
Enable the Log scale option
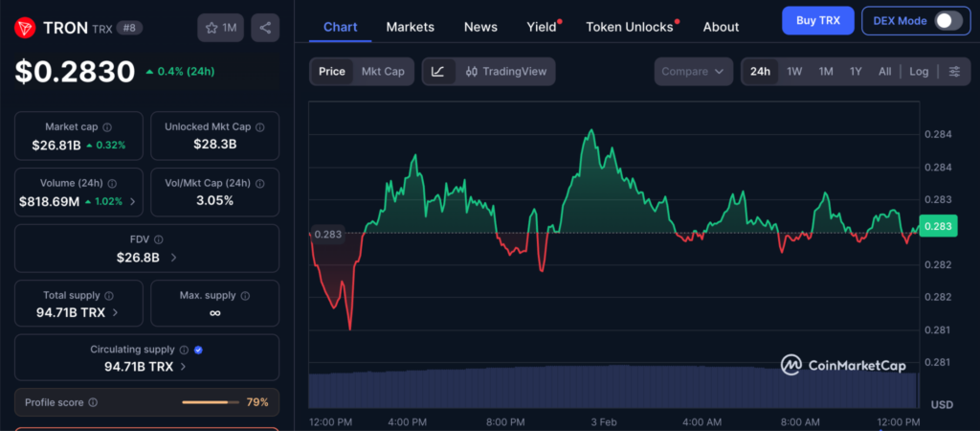[x=919, y=72]
